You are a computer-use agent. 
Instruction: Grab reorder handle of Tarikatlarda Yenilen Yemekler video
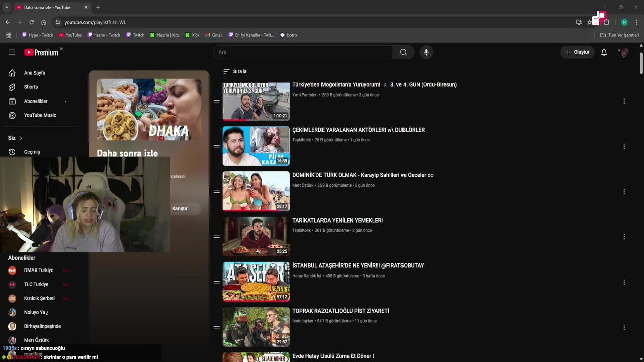[x=216, y=237]
